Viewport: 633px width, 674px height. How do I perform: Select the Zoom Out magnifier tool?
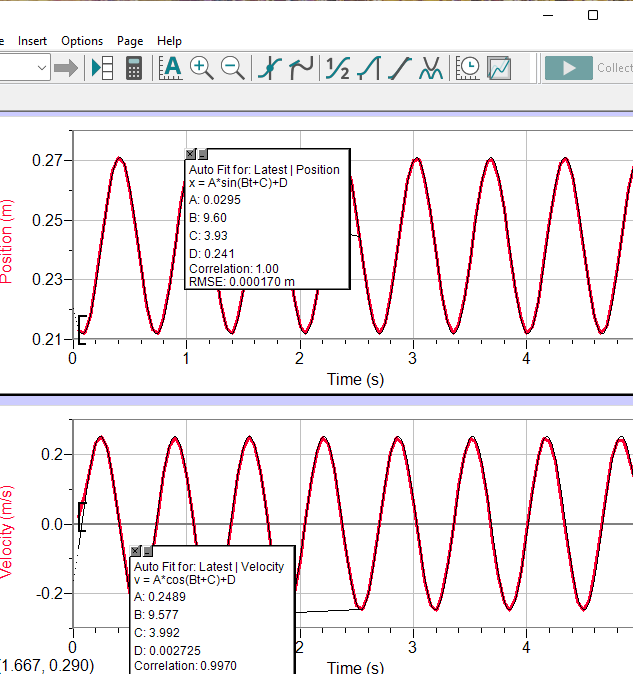pos(233,68)
